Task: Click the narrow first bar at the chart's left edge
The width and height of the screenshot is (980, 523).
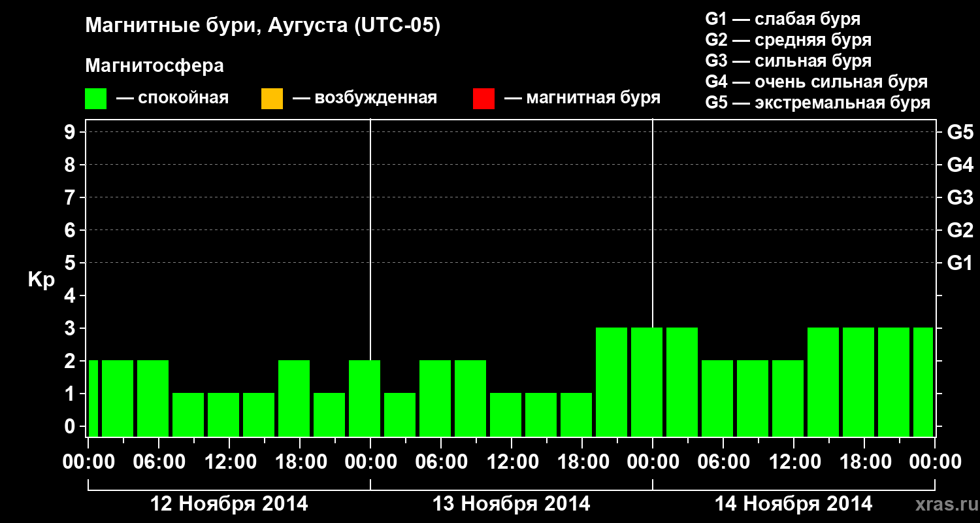Action: point(93,398)
